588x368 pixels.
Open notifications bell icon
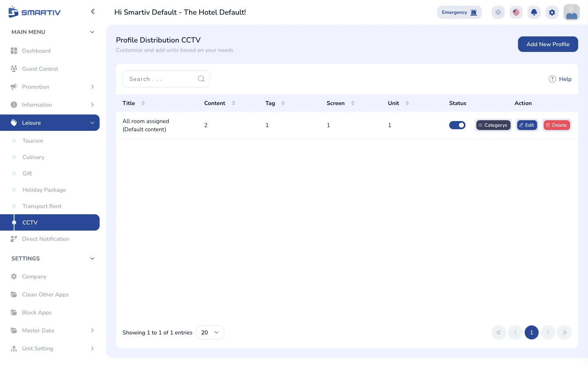coord(534,12)
